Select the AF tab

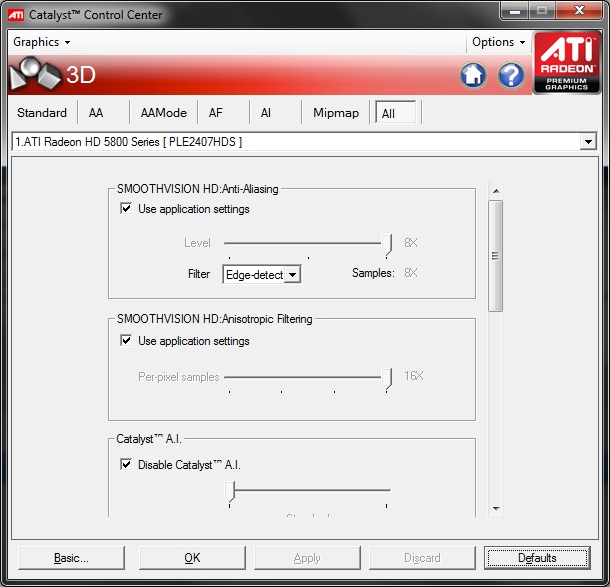coord(216,113)
